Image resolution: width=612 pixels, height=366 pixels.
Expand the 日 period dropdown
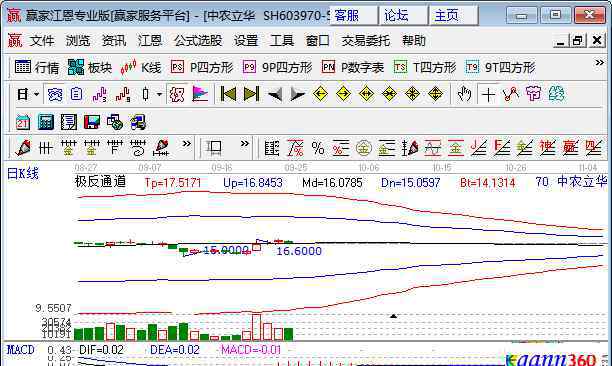click(x=37, y=94)
